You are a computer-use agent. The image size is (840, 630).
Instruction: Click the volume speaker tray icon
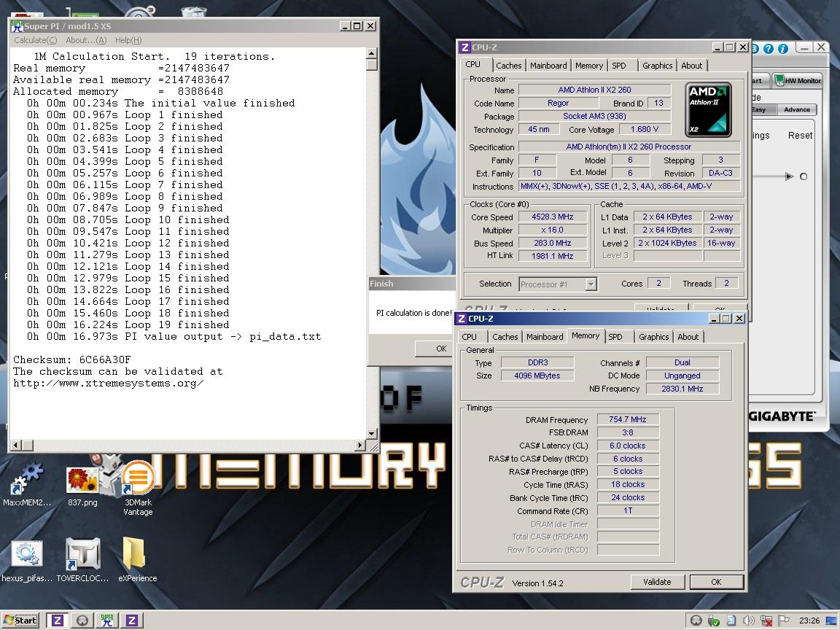coord(748,621)
